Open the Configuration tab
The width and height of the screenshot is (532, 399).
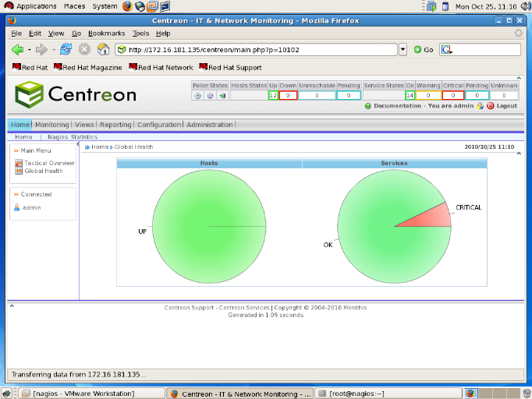159,125
